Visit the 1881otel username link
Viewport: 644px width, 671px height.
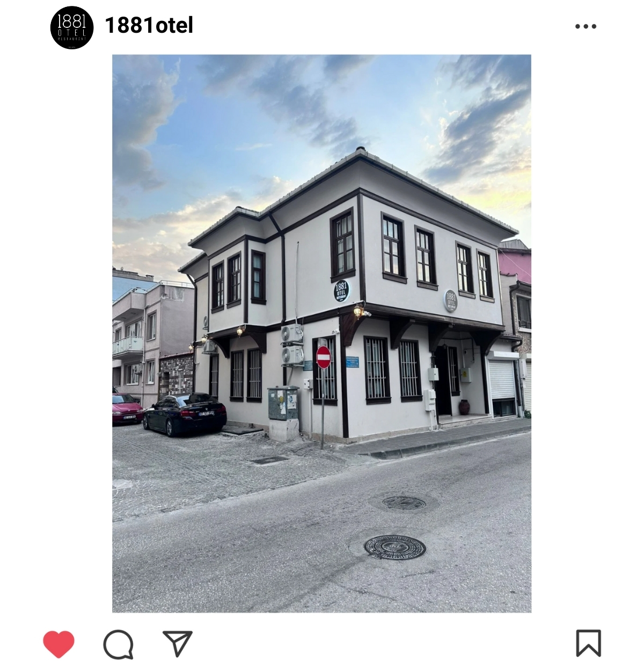coord(149,25)
